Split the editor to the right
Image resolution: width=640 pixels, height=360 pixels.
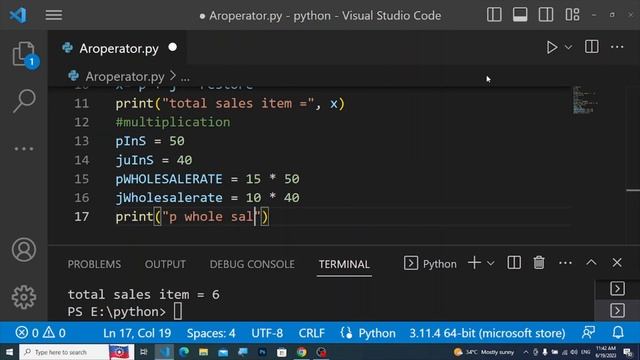(x=591, y=47)
